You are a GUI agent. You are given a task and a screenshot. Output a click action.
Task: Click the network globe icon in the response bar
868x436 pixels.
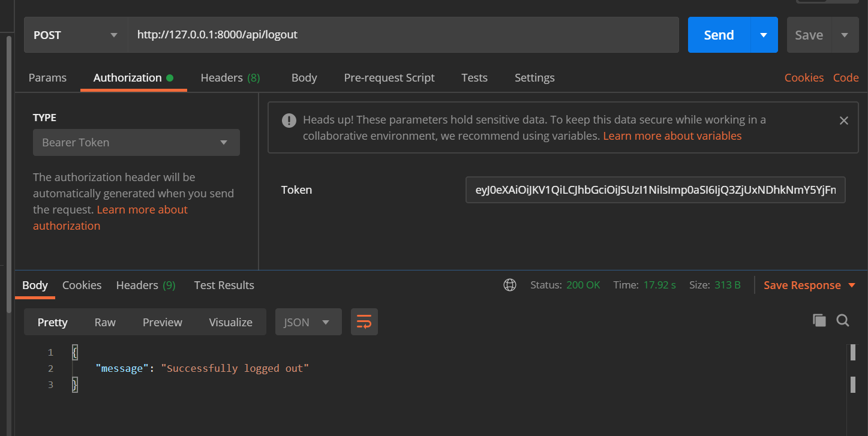pyautogui.click(x=510, y=285)
